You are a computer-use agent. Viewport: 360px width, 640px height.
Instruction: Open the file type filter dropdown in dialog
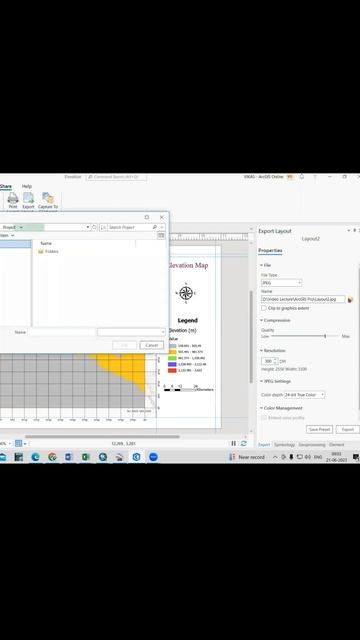click(131, 332)
